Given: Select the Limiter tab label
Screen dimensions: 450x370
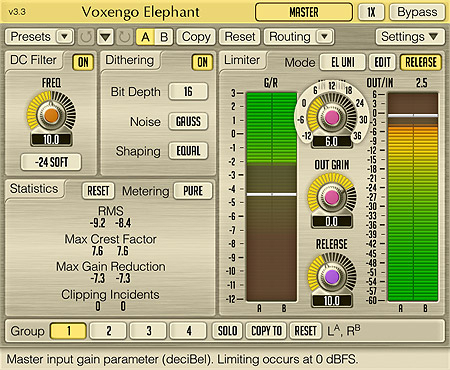Looking at the screenshot, I should click(242, 60).
